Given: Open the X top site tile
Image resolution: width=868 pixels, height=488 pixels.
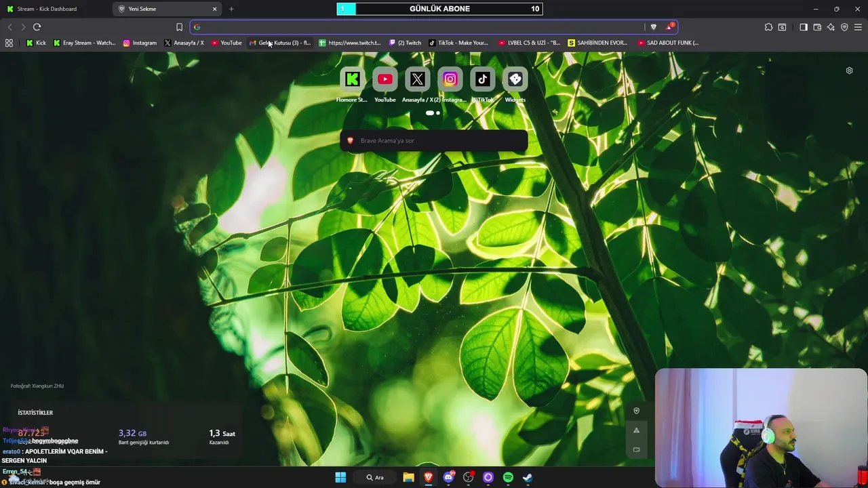Looking at the screenshot, I should (x=417, y=79).
